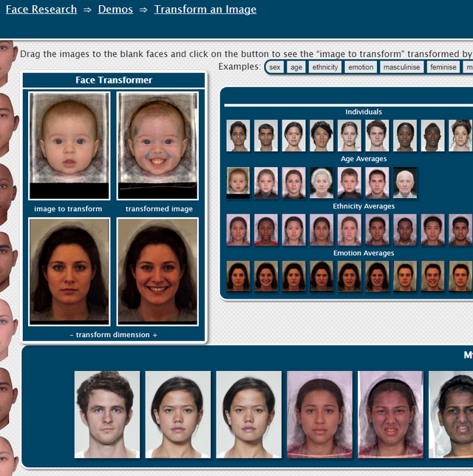This screenshot has width=473, height=476.
Task: Click the 'image to transform' caption
Action: click(68, 209)
